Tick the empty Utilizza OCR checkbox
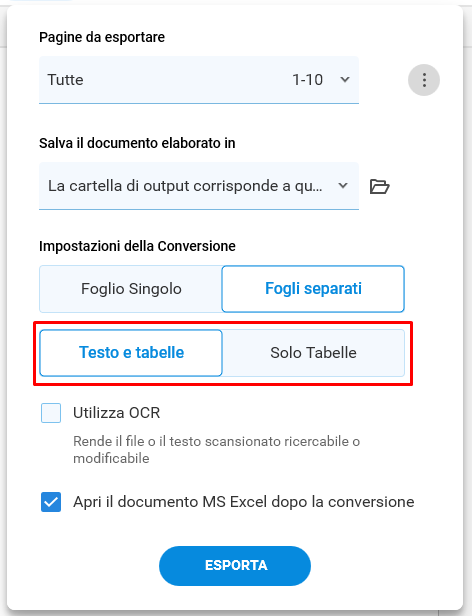Image resolution: width=472 pixels, height=616 pixels. [51, 413]
